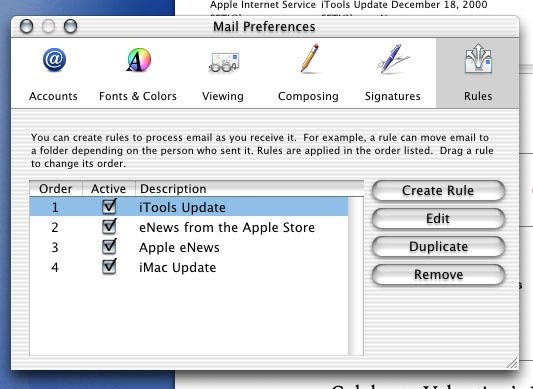Screen dimensions: 533x389
Task: Uncheck eNews from the Apple Store rule
Action: point(109,226)
